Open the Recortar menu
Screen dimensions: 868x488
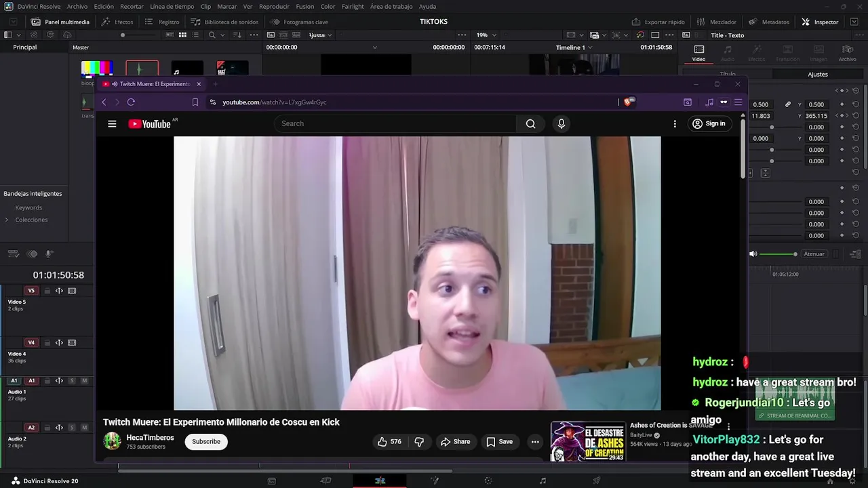tap(132, 6)
